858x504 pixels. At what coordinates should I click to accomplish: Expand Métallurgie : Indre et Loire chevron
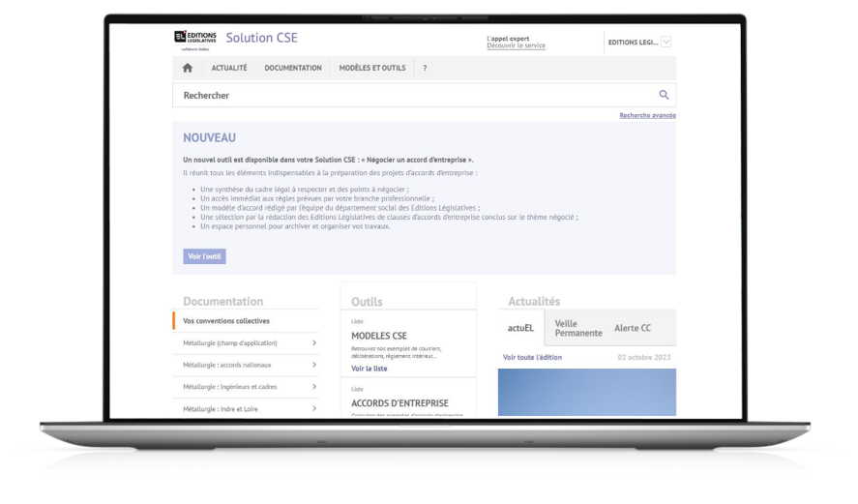coord(314,409)
